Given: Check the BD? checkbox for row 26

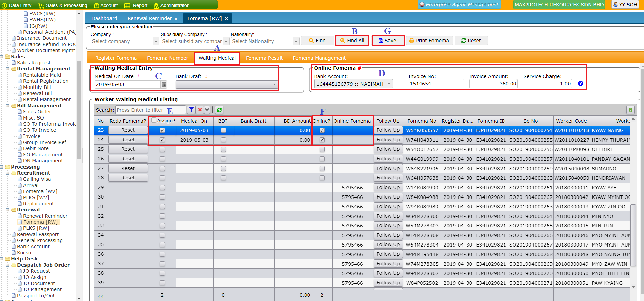Looking at the screenshot, I should [223, 159].
